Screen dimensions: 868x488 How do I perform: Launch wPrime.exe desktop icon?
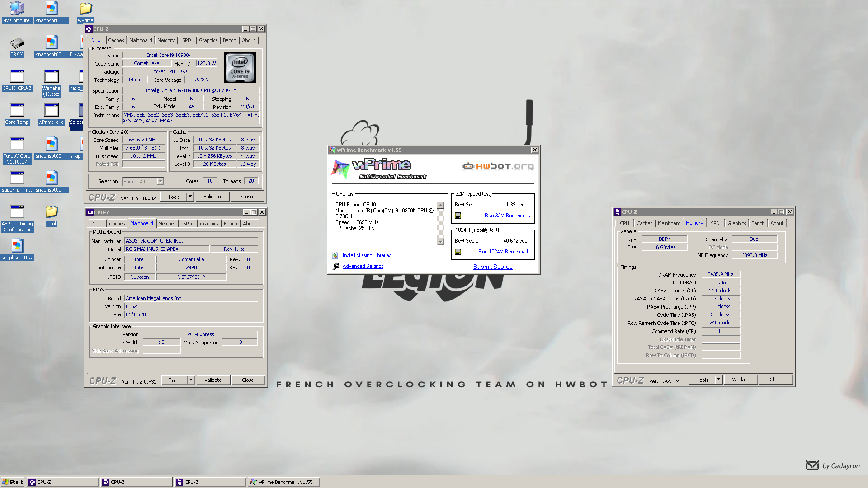(51, 114)
